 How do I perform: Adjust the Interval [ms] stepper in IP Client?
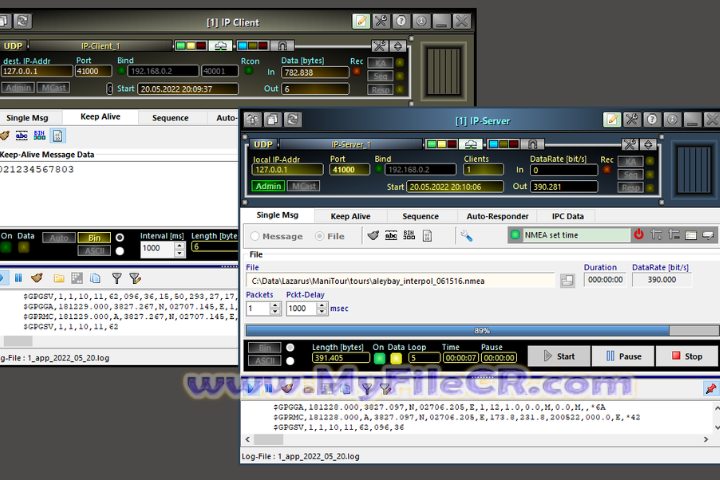[x=180, y=248]
